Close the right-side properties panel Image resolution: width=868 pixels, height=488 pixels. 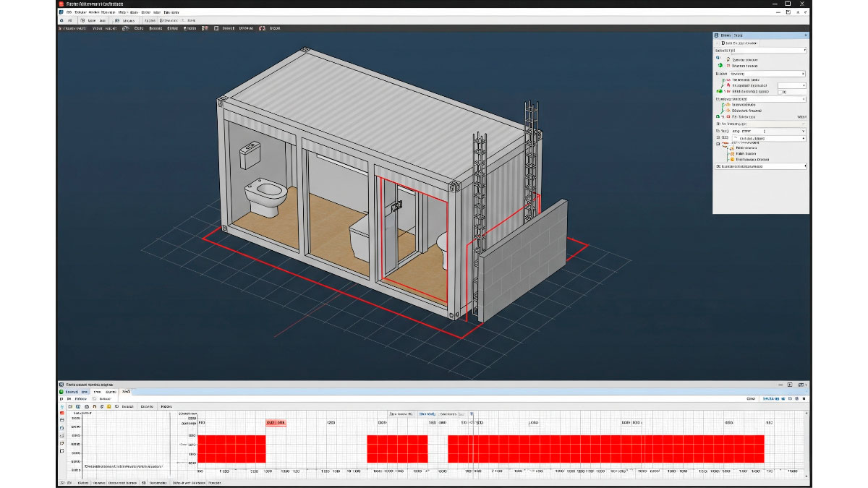click(806, 35)
